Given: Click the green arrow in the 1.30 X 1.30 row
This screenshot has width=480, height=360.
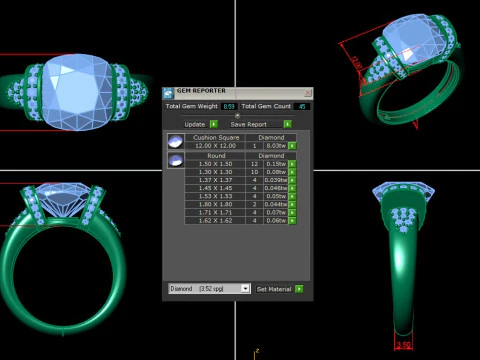Looking at the screenshot, I should point(292,172).
